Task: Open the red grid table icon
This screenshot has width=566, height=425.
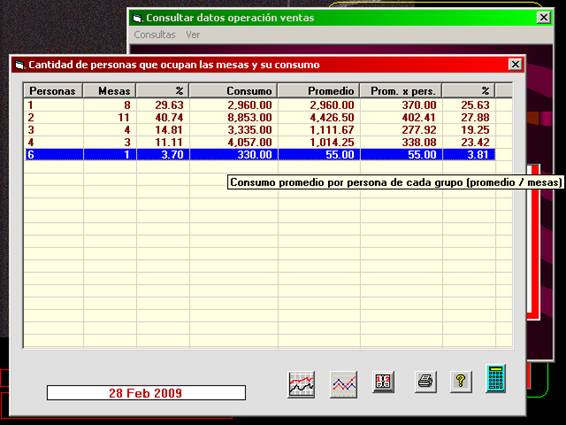Action: (383, 382)
